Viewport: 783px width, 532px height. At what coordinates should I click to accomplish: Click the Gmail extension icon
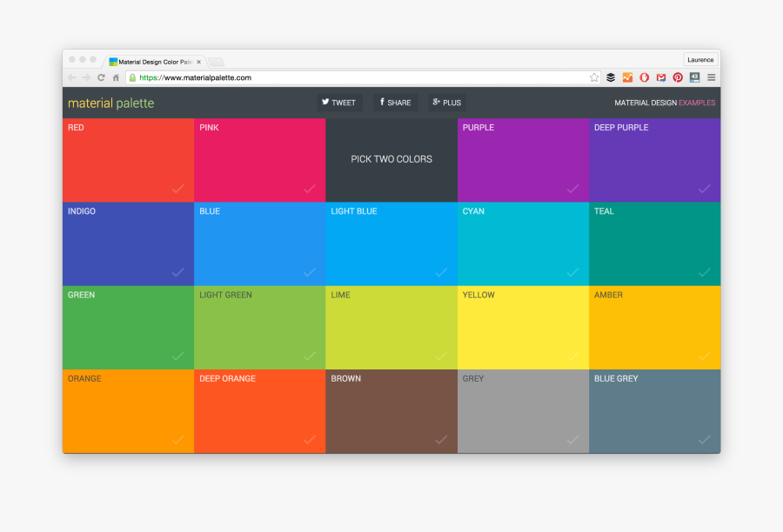[661, 77]
